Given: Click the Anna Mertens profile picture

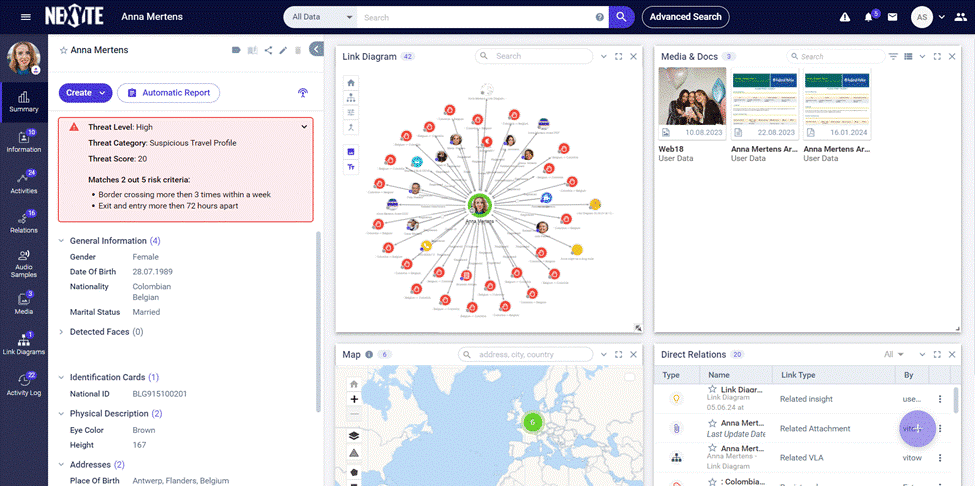Looking at the screenshot, I should (24, 57).
